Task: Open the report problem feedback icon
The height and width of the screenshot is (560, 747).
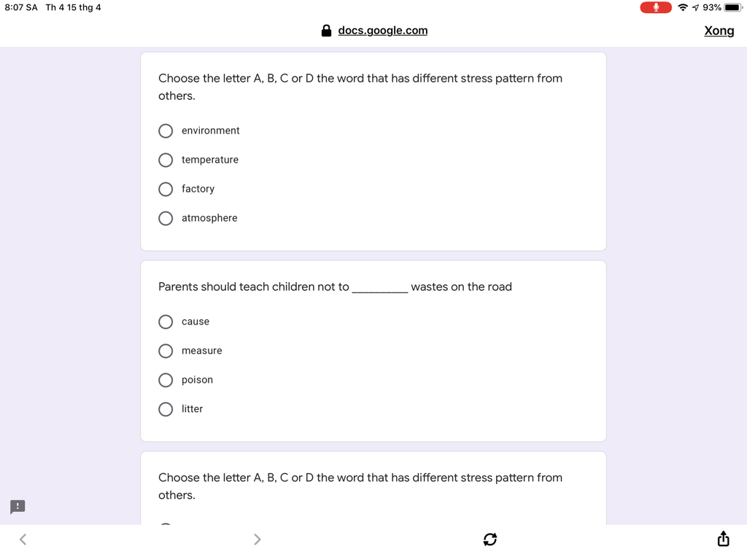Action: [x=18, y=507]
